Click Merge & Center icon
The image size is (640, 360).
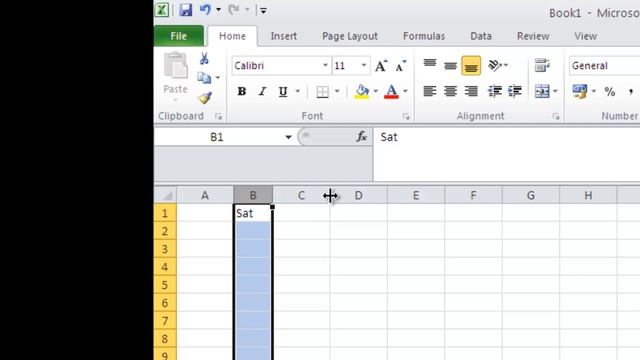[x=542, y=91]
